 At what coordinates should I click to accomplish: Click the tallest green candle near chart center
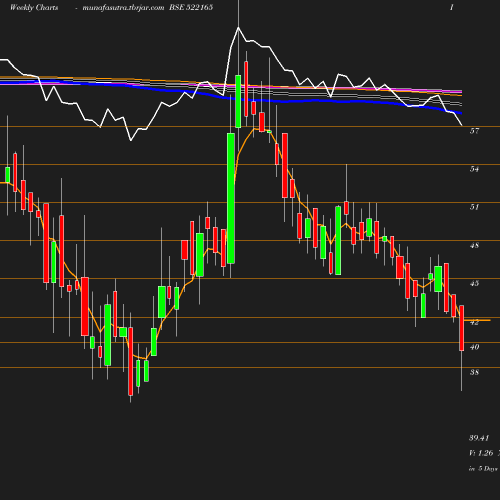[x=231, y=198]
